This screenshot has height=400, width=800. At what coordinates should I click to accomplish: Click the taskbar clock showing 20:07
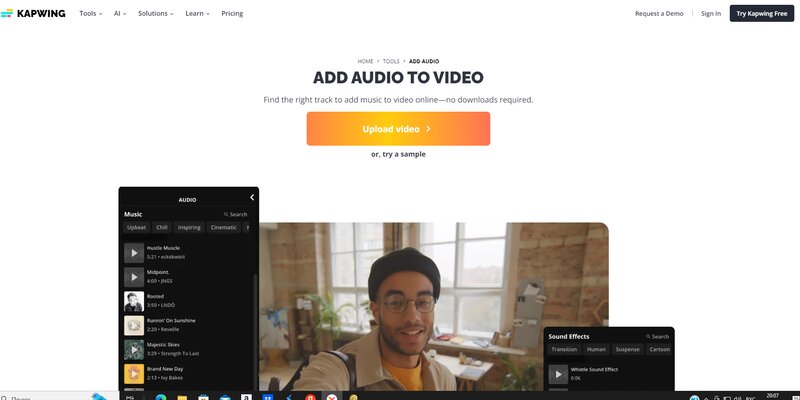(x=772, y=396)
